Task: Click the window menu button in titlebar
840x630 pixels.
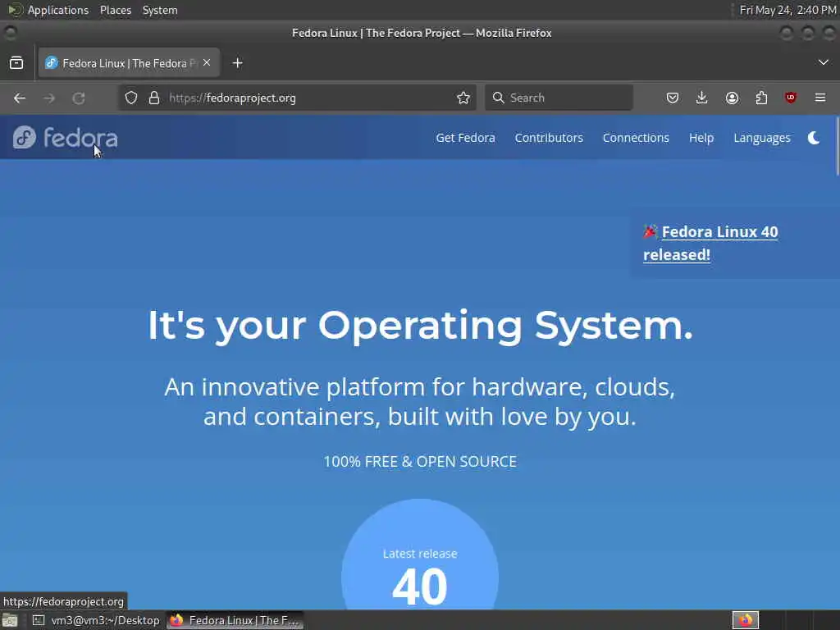Action: point(10,33)
